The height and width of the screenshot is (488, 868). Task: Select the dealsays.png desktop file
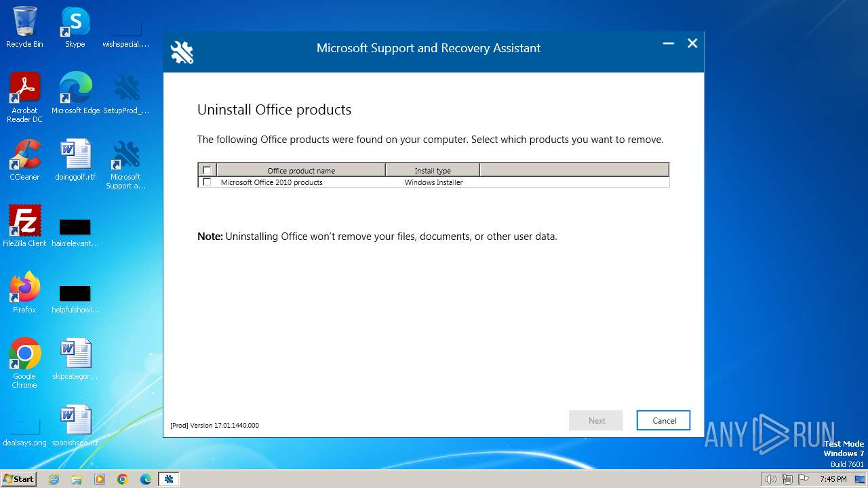[24, 432]
